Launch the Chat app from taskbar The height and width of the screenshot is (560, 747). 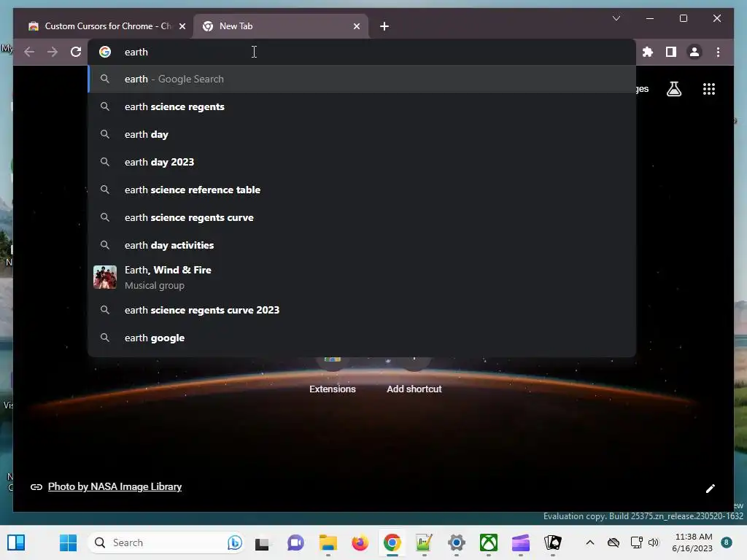[295, 542]
